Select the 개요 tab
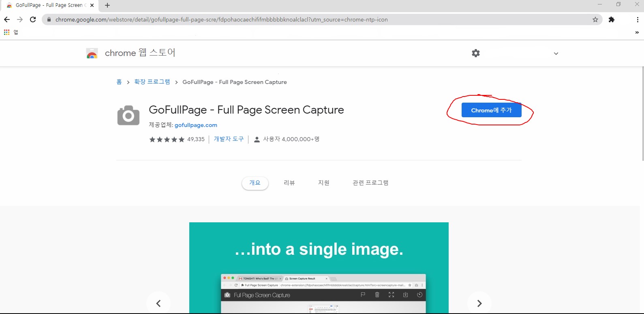This screenshot has height=314, width=644. tap(255, 183)
